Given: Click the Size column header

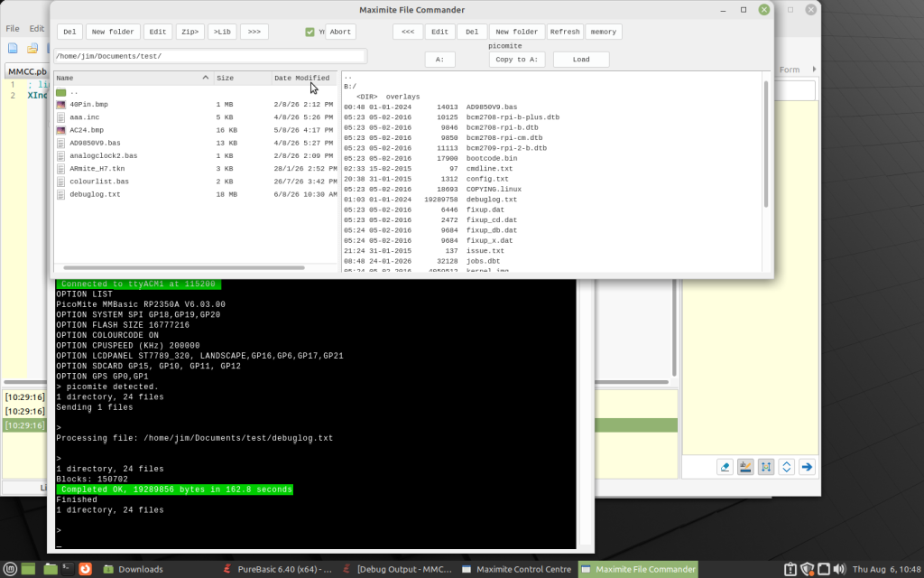Looking at the screenshot, I should [x=242, y=78].
